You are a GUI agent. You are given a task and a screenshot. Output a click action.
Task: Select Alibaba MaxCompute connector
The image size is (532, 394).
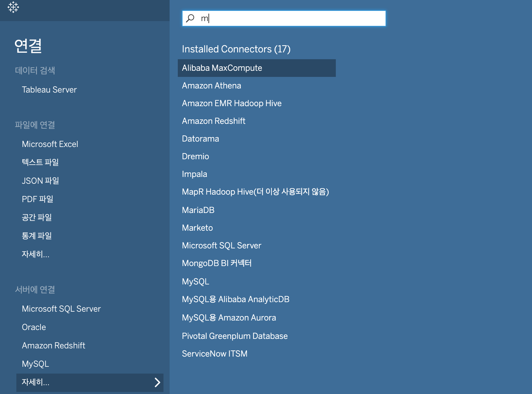tap(257, 68)
